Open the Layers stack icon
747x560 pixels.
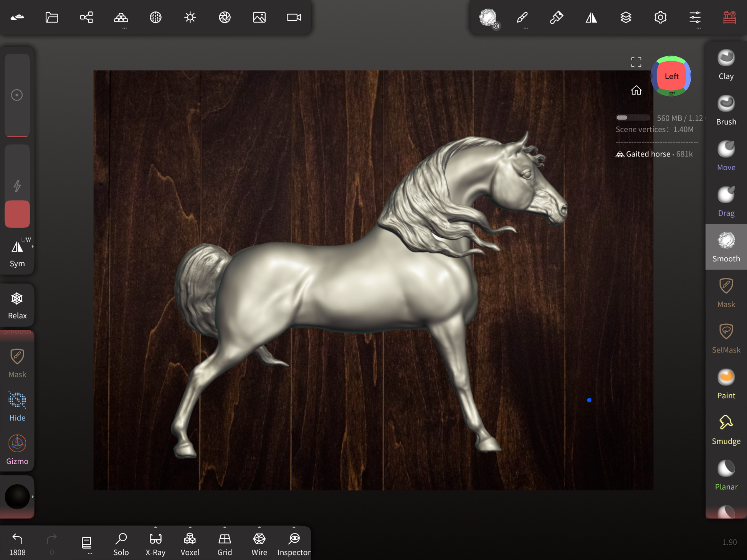[x=626, y=17]
